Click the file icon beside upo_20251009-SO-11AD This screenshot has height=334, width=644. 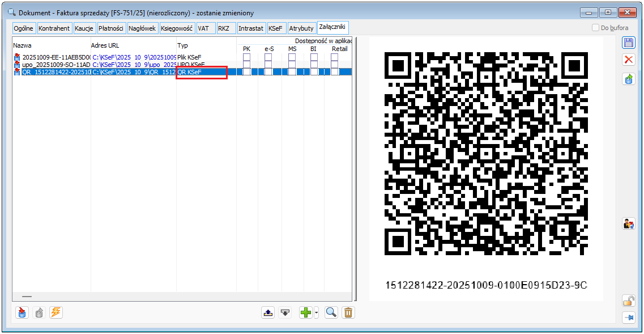point(17,64)
